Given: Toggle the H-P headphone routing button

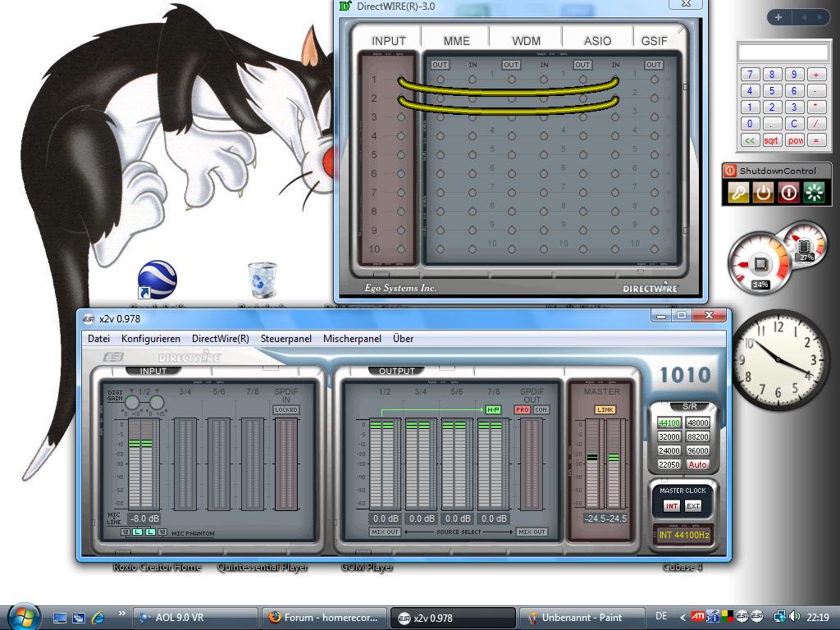Looking at the screenshot, I should tap(493, 410).
